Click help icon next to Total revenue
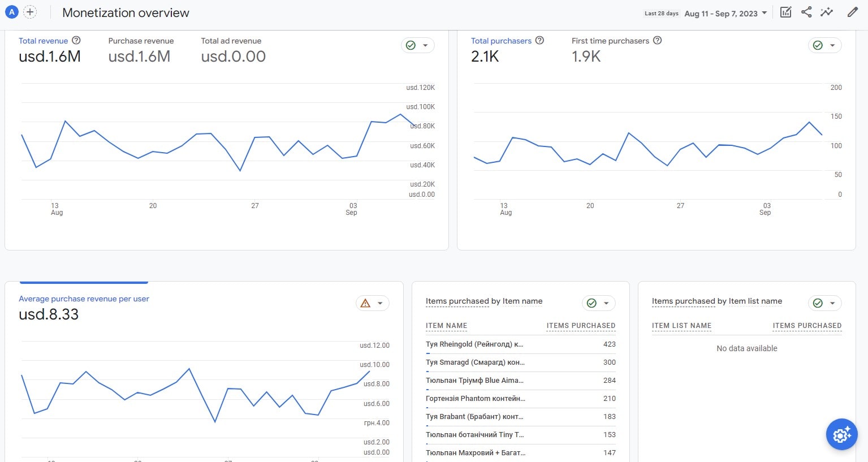 [76, 41]
